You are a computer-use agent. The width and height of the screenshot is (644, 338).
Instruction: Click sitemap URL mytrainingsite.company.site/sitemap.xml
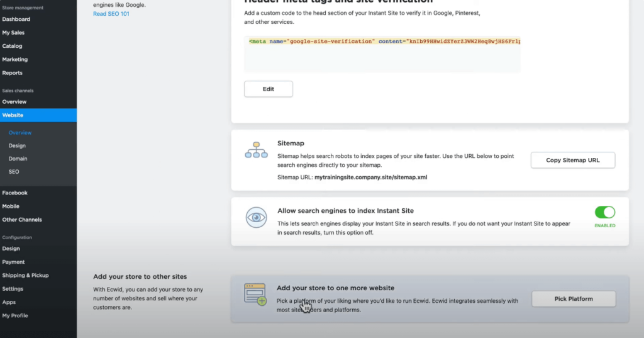click(x=371, y=177)
